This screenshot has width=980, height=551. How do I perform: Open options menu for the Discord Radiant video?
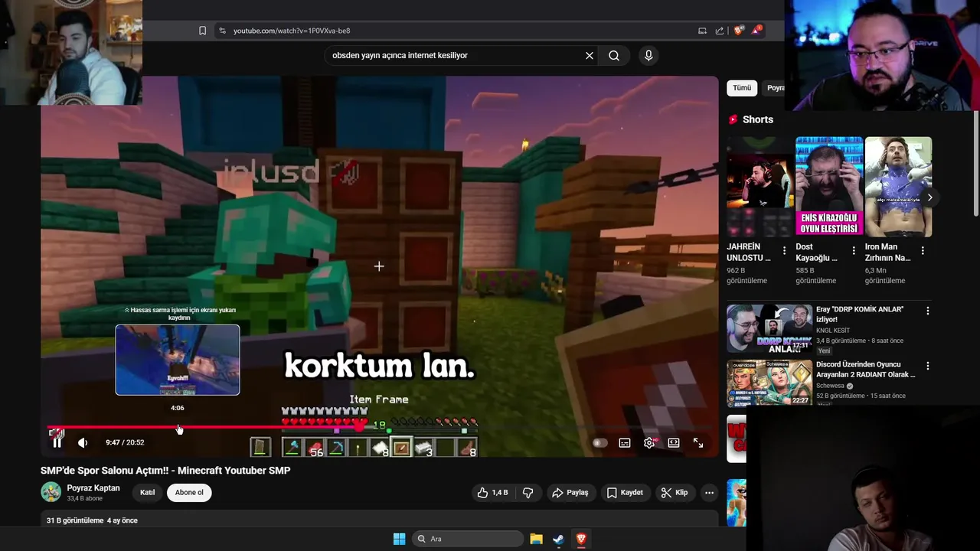click(928, 366)
